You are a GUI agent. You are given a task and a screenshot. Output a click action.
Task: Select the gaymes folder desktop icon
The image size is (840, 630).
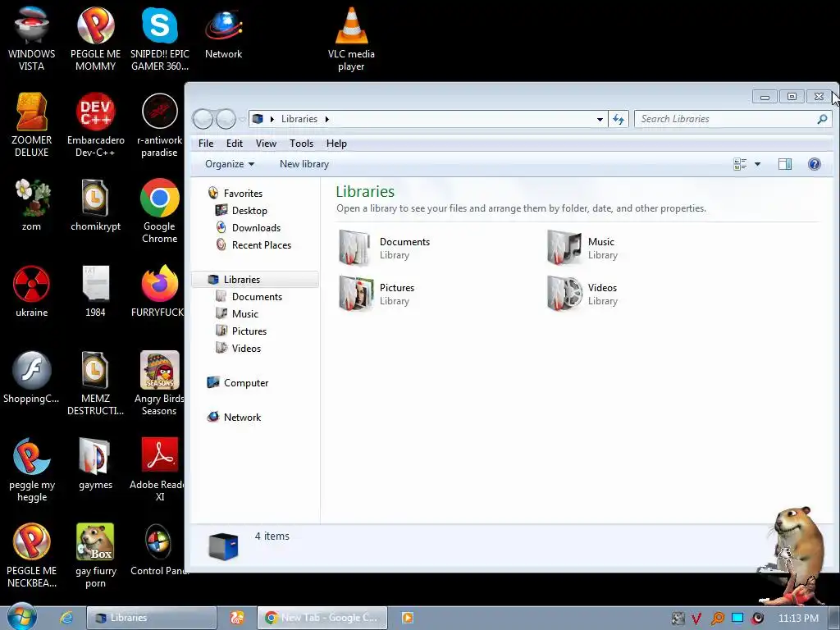pyautogui.click(x=95, y=463)
